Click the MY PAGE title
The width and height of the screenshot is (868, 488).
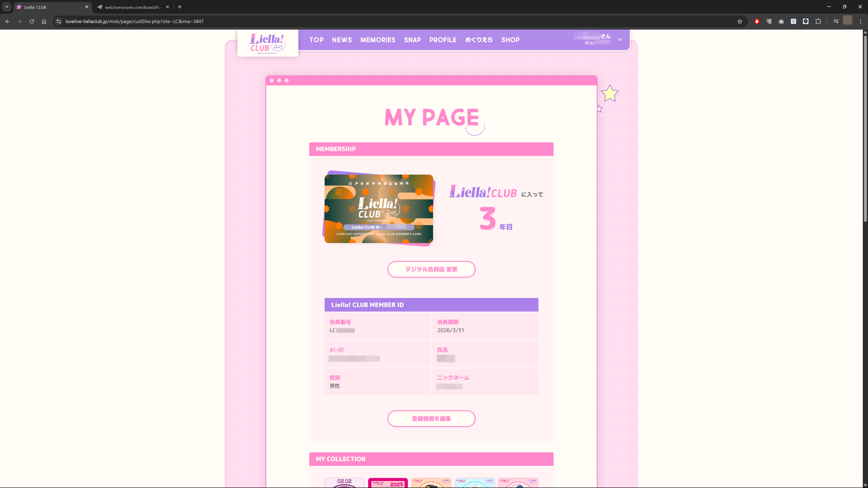coord(432,117)
